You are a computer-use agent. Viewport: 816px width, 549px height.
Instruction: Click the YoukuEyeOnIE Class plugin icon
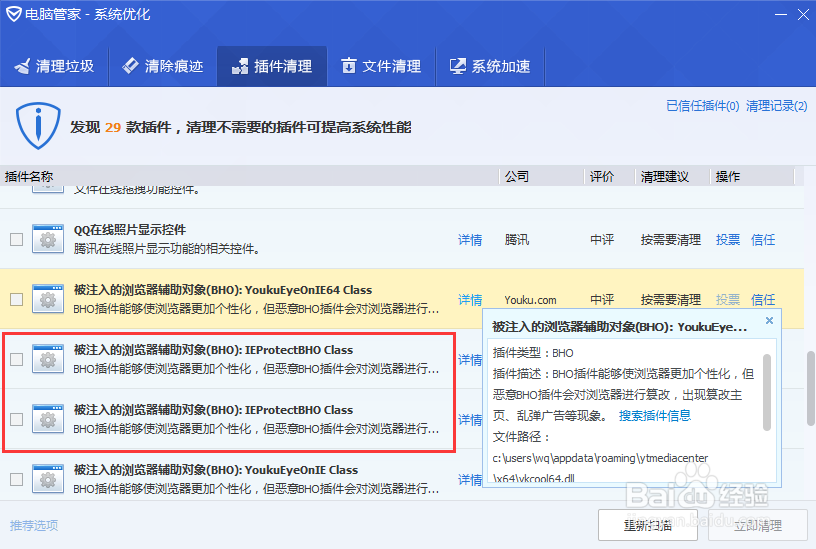[48, 479]
